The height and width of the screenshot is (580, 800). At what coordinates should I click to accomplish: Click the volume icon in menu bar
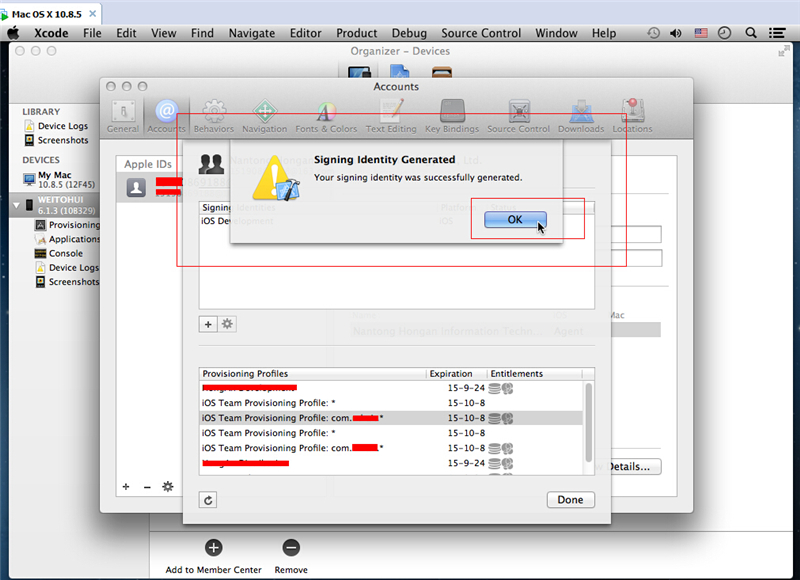(676, 33)
